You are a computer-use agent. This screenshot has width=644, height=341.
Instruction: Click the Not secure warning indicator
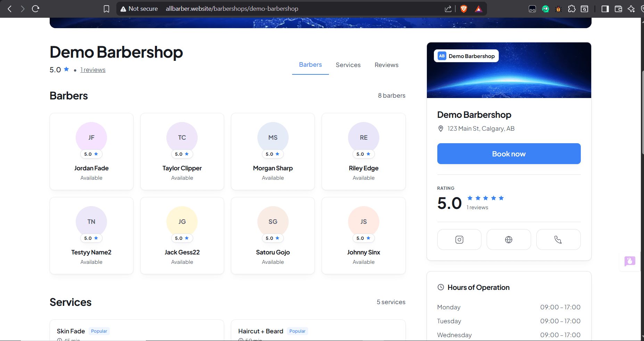(x=139, y=9)
